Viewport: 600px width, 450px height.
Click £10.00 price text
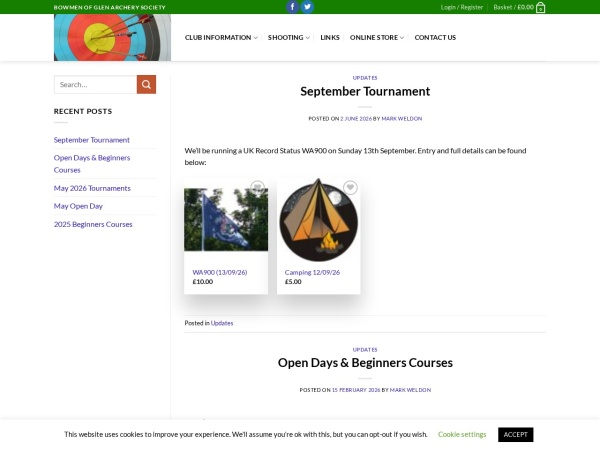[x=203, y=282]
